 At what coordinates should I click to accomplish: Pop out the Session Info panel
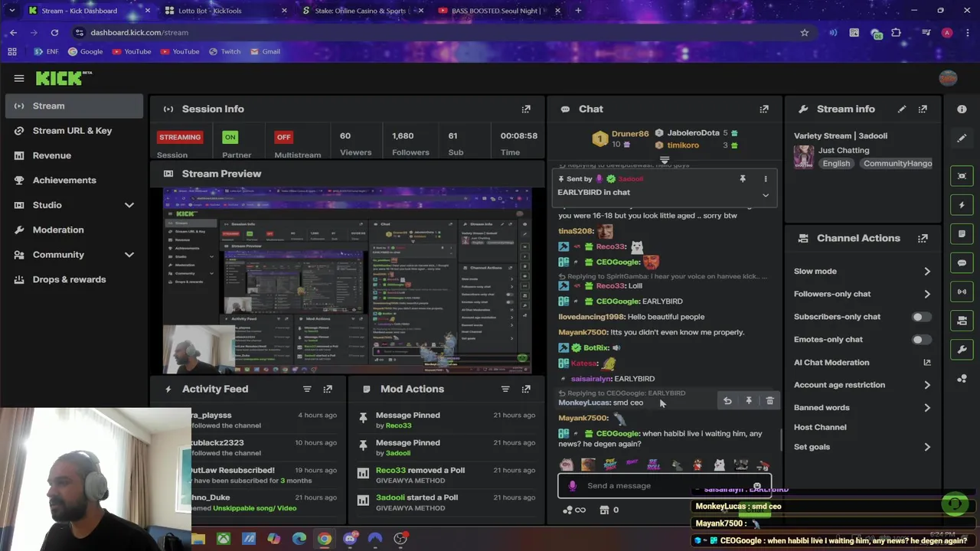[526, 109]
